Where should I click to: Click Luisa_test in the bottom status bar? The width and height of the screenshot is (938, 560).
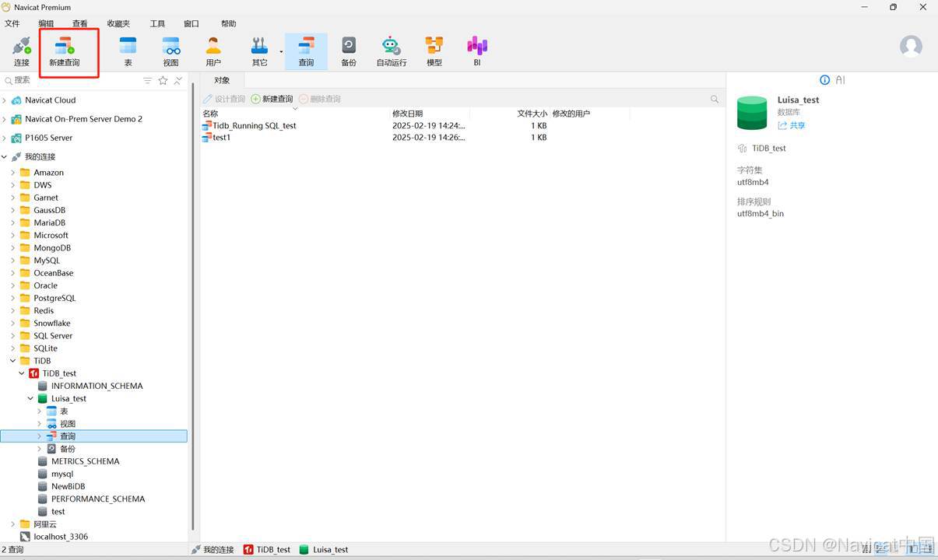tap(324, 549)
